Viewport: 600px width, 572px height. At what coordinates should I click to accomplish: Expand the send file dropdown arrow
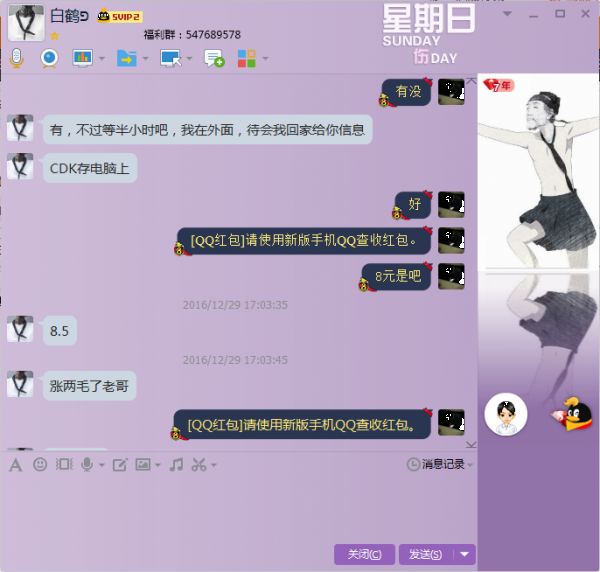pyautogui.click(x=145, y=59)
